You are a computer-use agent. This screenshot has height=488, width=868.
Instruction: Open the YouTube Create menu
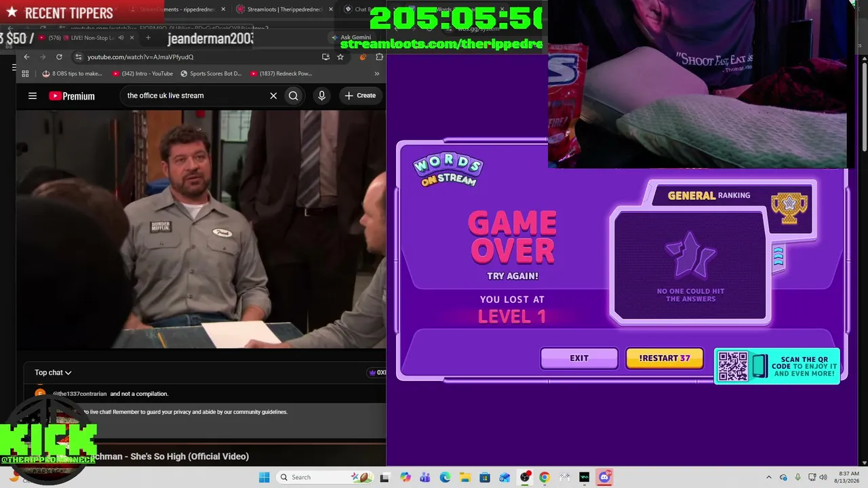click(360, 96)
